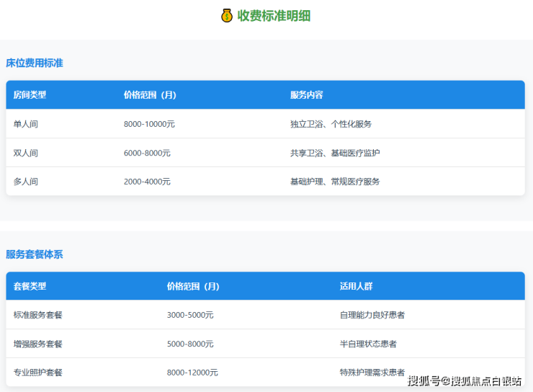Screen dimensions: 533x392
Task: Select the 双人间 row label
Action: coord(26,153)
